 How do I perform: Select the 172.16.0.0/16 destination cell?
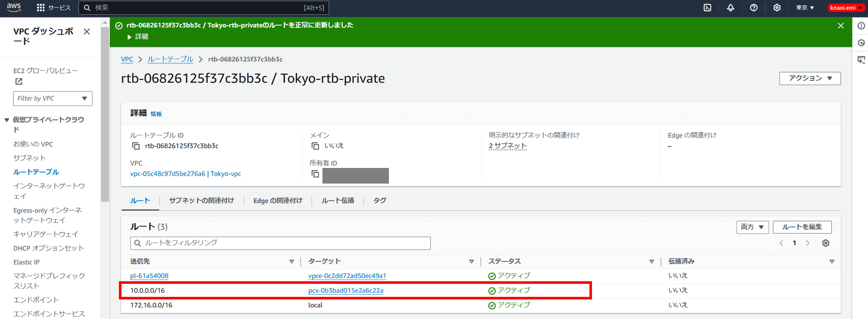151,306
